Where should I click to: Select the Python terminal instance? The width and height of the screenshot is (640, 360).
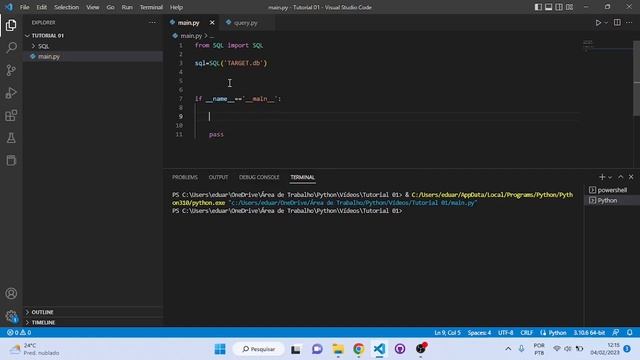click(x=611, y=200)
